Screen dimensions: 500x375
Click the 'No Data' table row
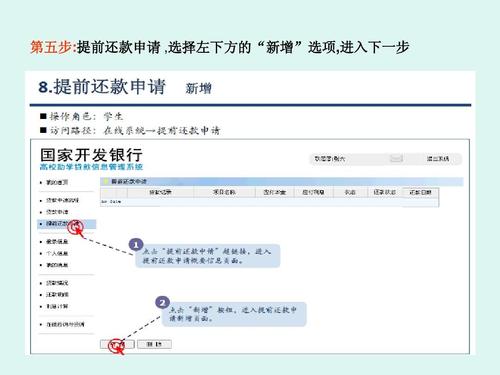point(269,202)
